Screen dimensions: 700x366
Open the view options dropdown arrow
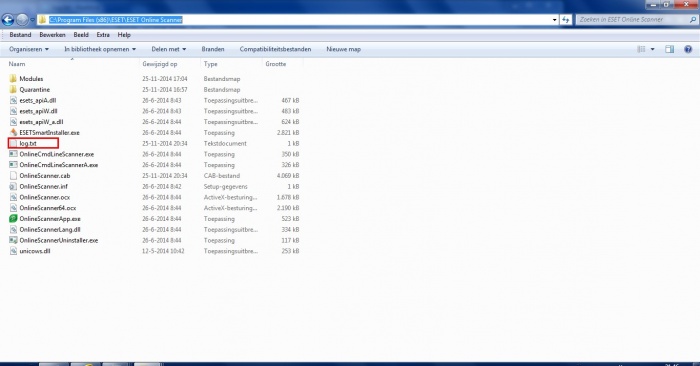pos(652,49)
